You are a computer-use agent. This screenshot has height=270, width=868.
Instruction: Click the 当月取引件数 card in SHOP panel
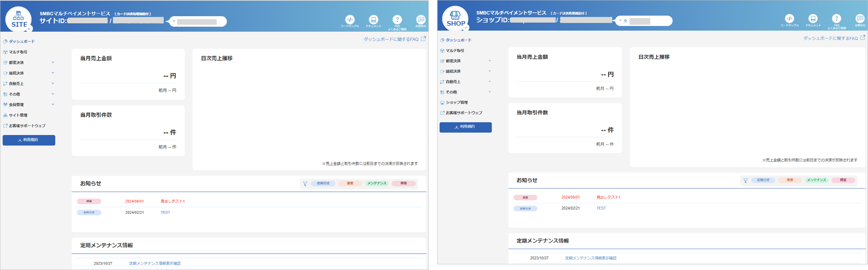[x=565, y=128]
